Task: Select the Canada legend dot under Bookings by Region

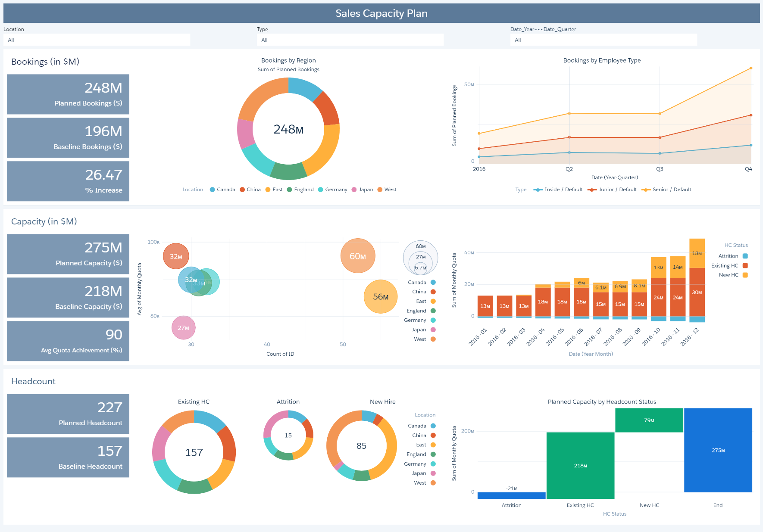Action: (212, 190)
